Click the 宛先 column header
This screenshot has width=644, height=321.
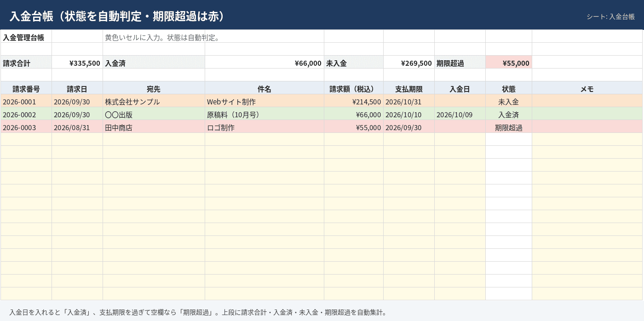point(154,88)
